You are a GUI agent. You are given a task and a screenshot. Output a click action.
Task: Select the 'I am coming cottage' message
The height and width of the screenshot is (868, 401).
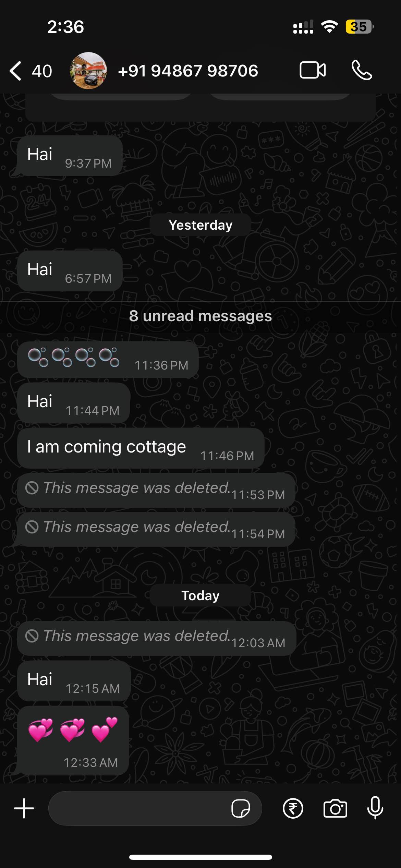point(141,448)
